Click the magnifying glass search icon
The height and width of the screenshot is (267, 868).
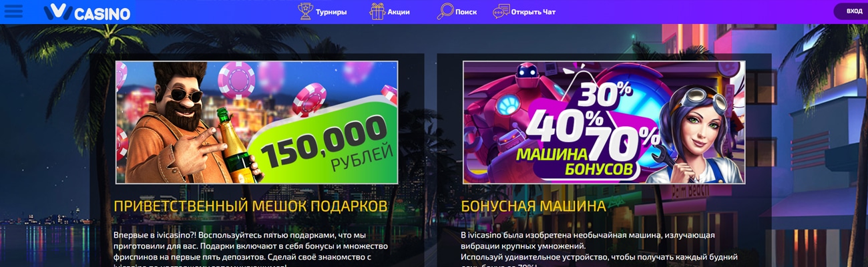click(x=445, y=11)
